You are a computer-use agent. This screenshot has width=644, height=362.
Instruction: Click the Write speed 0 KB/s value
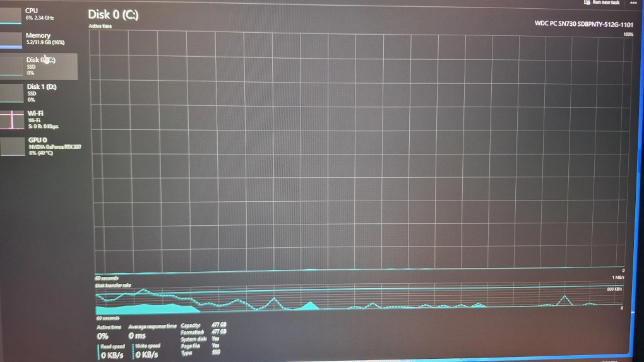coord(147,355)
